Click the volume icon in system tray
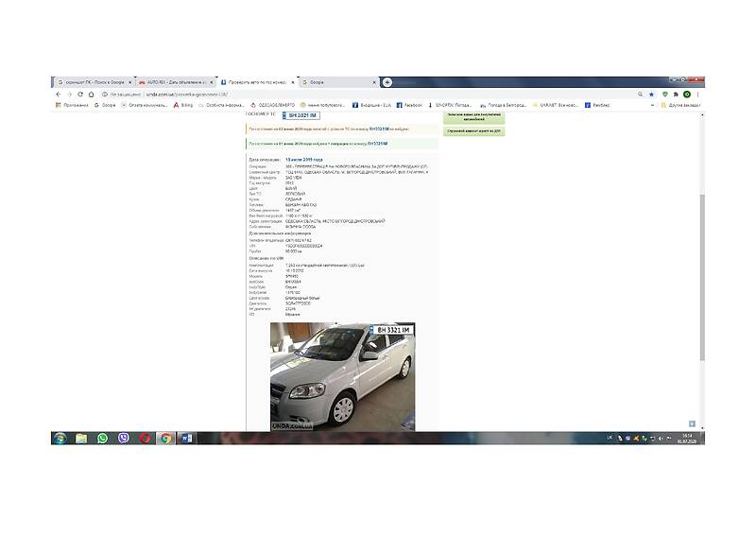Image resolution: width=756 pixels, height=535 pixels. (x=661, y=439)
